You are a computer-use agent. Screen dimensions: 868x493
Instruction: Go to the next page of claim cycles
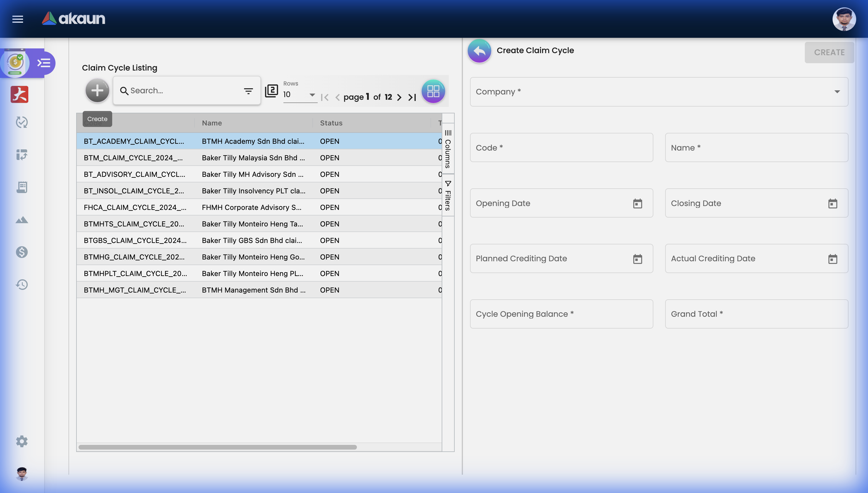399,97
